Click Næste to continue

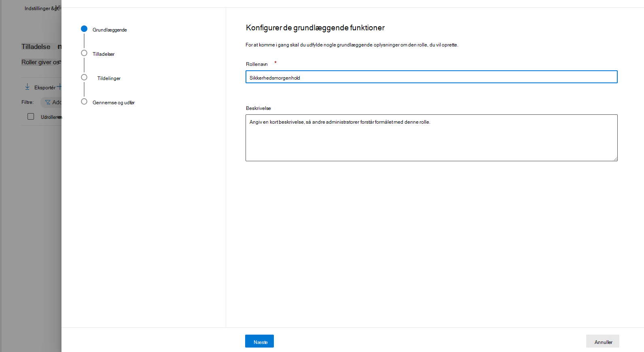pos(259,341)
